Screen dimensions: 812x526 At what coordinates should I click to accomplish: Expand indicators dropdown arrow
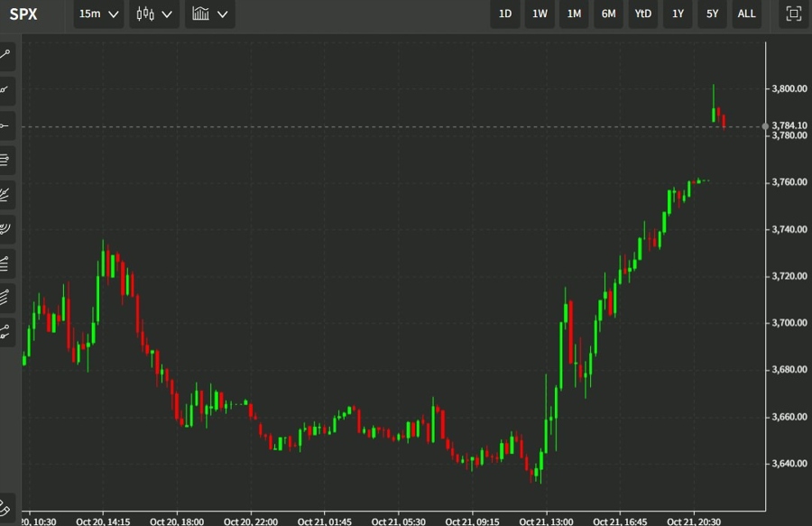click(223, 14)
